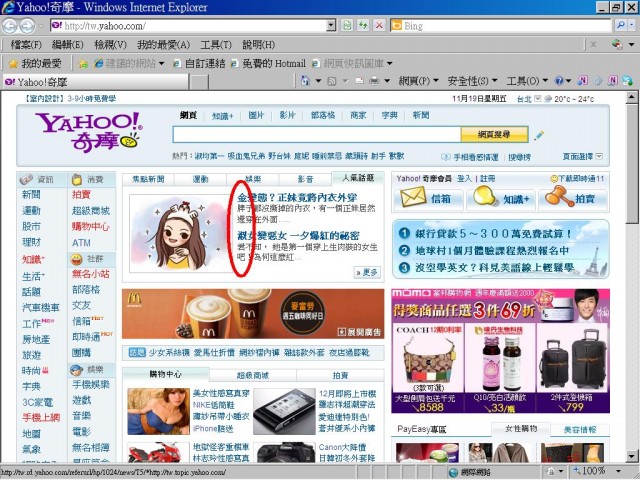Click the Messenger icon at toolbar end
Viewport: 640px width, 480px height.
point(627,80)
